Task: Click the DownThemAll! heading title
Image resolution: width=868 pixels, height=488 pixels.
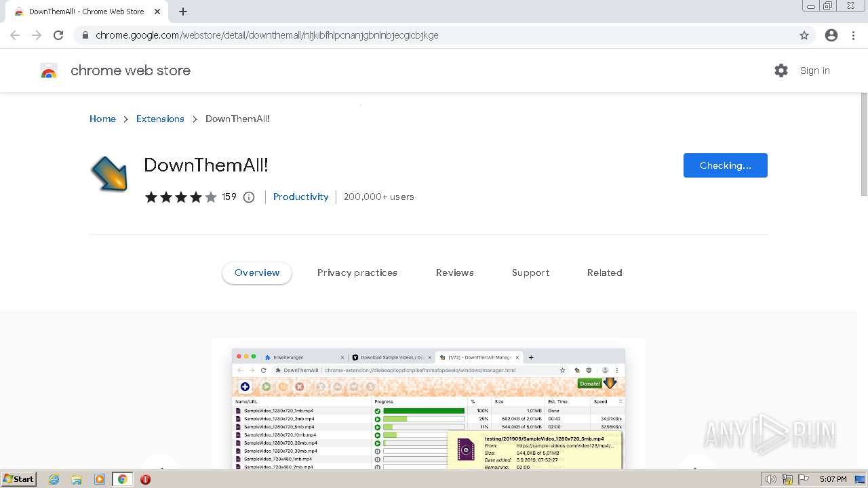Action: [206, 165]
